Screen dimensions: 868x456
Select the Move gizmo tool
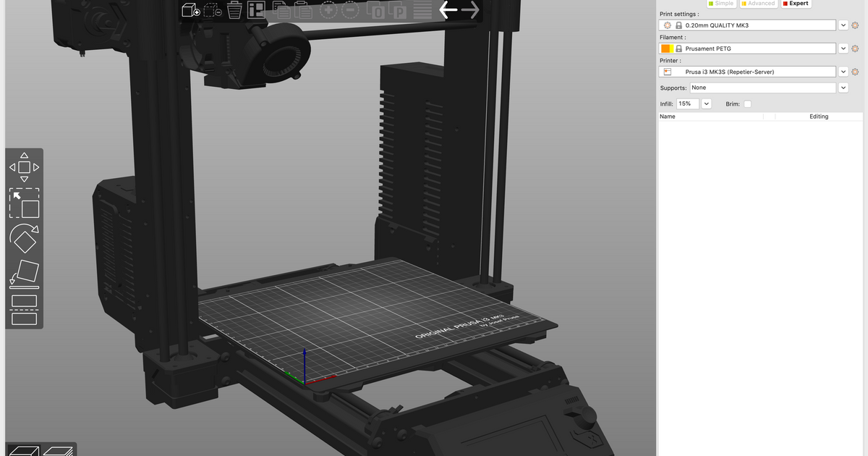click(24, 167)
